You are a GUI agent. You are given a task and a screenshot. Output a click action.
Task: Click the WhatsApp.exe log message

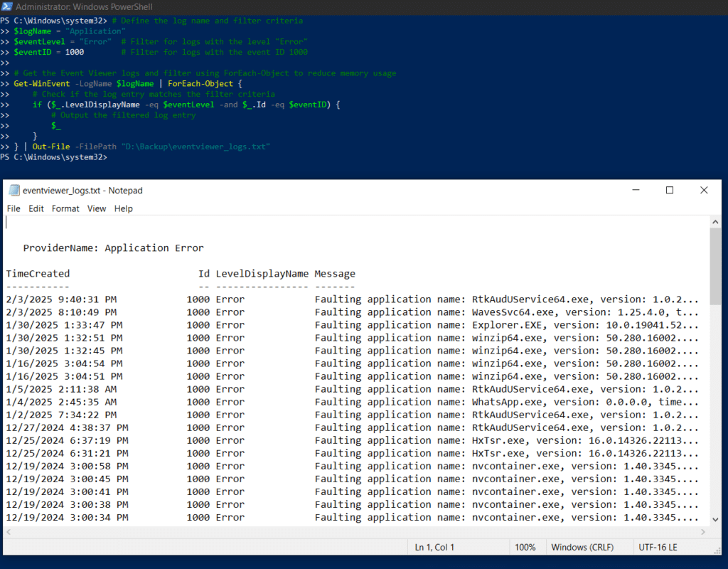pyautogui.click(x=506, y=402)
